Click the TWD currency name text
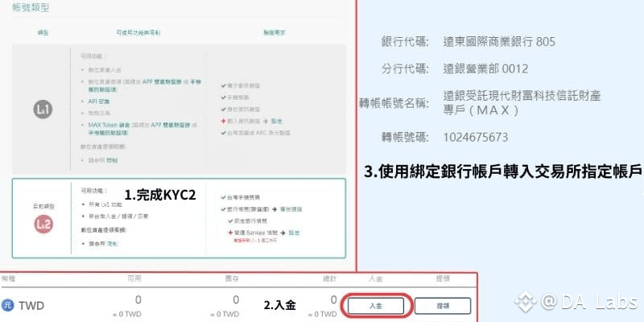Image resolution: width=644 pixels, height=322 pixels. 31,306
